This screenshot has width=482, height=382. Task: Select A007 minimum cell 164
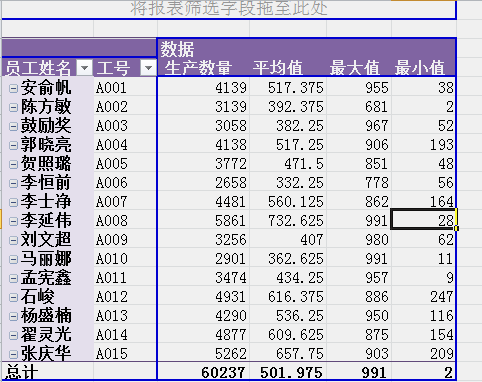423,201
